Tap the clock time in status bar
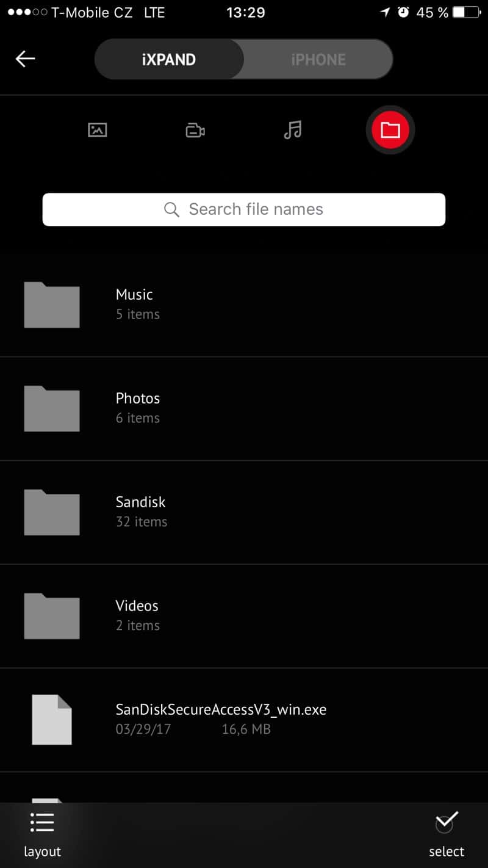 (245, 12)
